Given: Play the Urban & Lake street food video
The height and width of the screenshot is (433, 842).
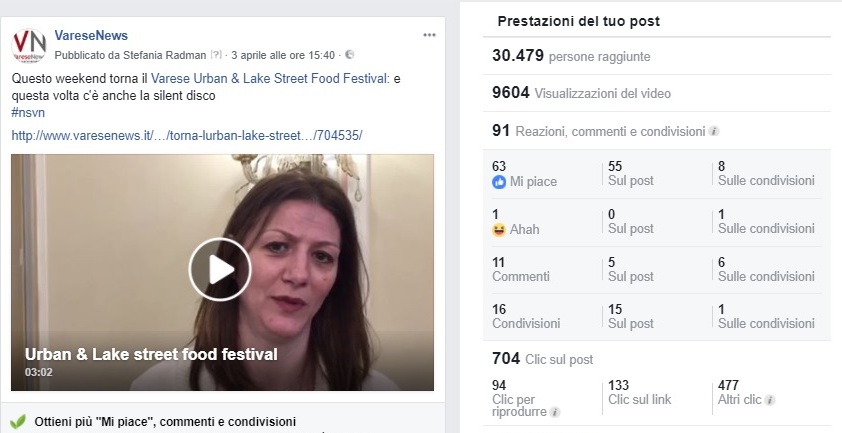Looking at the screenshot, I should (220, 269).
